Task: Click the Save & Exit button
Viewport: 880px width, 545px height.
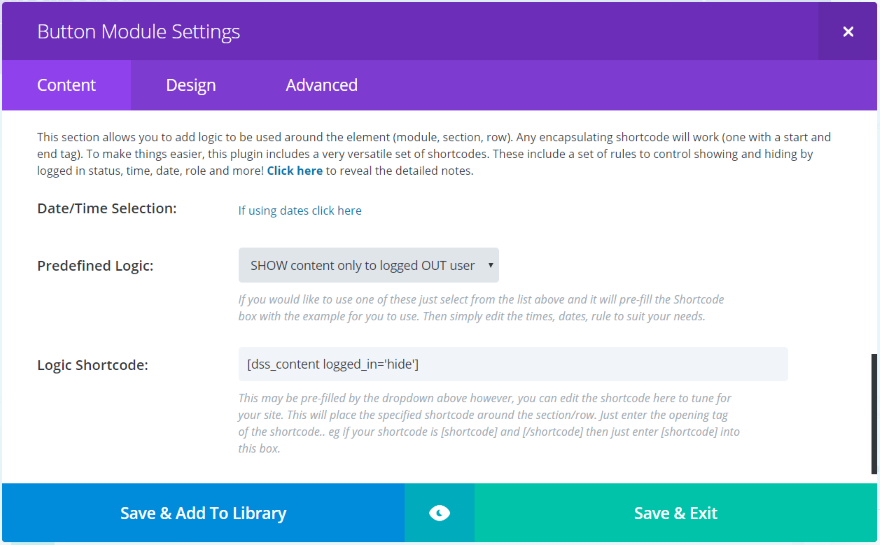Action: pos(676,513)
